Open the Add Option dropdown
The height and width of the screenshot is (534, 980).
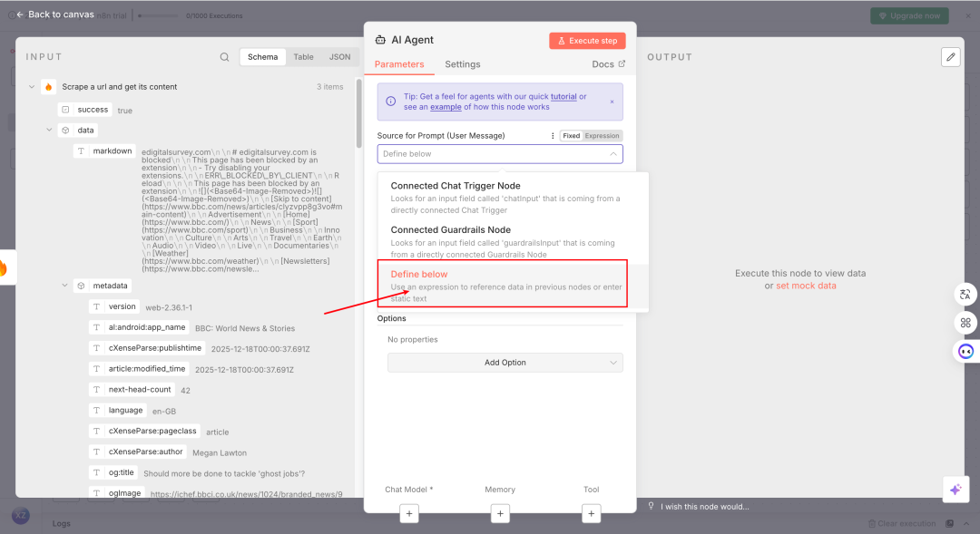(x=505, y=363)
